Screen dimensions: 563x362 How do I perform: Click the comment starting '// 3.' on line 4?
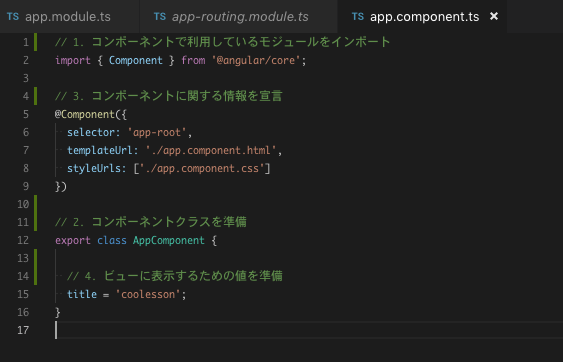[x=169, y=96]
